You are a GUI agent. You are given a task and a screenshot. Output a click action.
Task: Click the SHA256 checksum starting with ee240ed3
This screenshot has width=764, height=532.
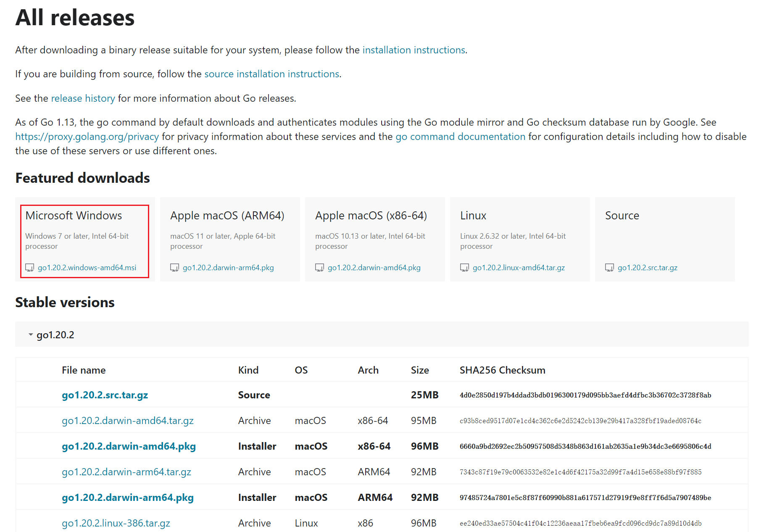[580, 523]
